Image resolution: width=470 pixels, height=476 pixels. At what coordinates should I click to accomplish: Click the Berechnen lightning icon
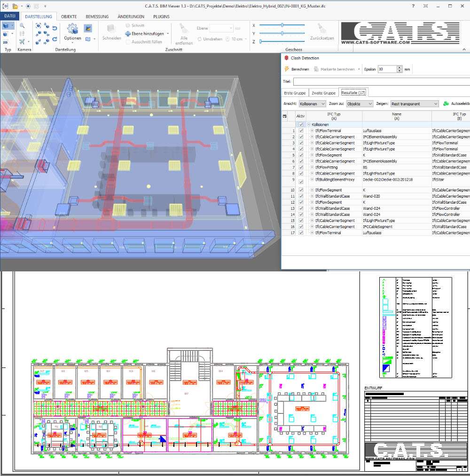coord(286,69)
